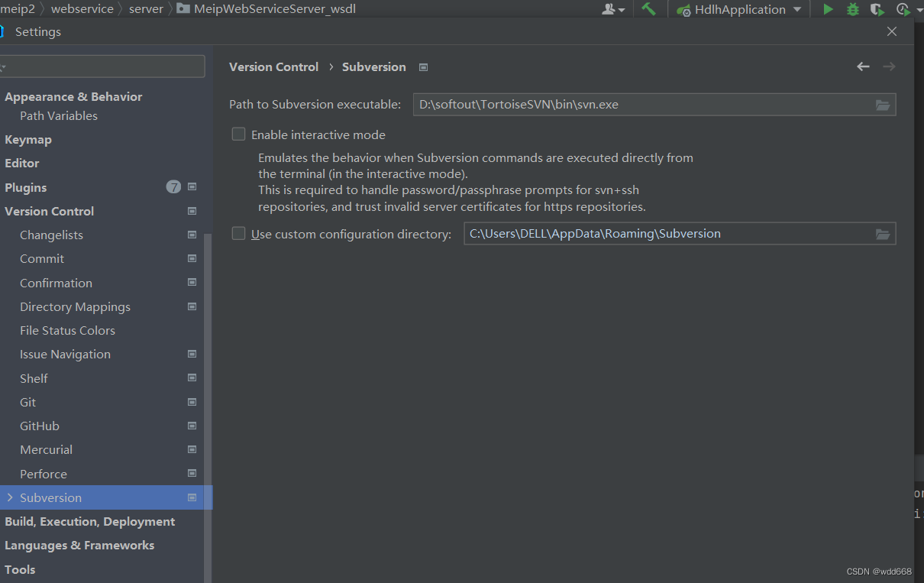Screen dimensions: 924x583
Task: Click Run with Coverage shield icon
Action: tap(877, 9)
